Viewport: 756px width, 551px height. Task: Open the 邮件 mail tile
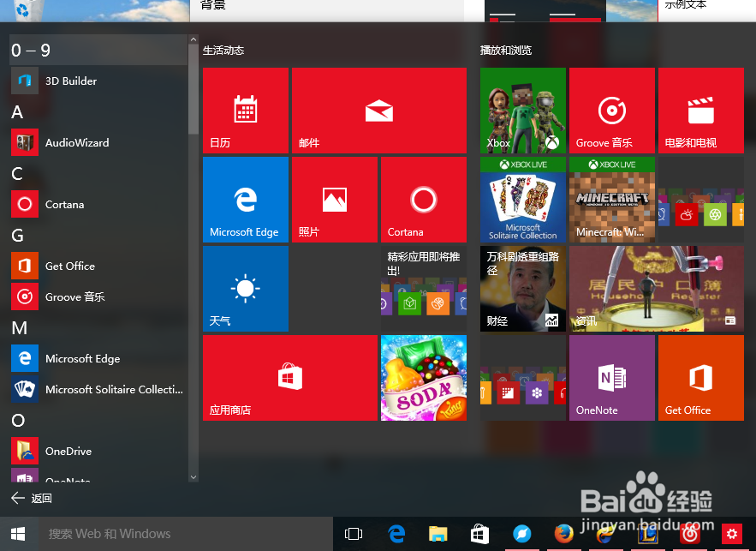point(379,111)
